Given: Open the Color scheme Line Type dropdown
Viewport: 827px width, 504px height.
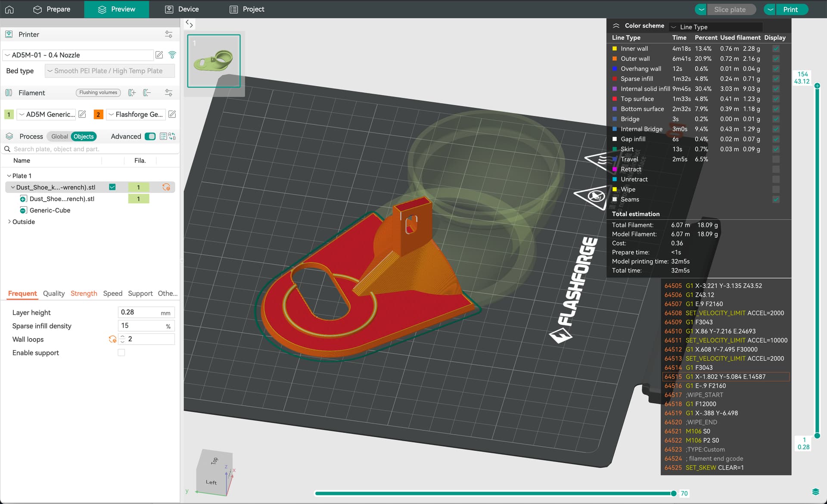Looking at the screenshot, I should pos(715,27).
